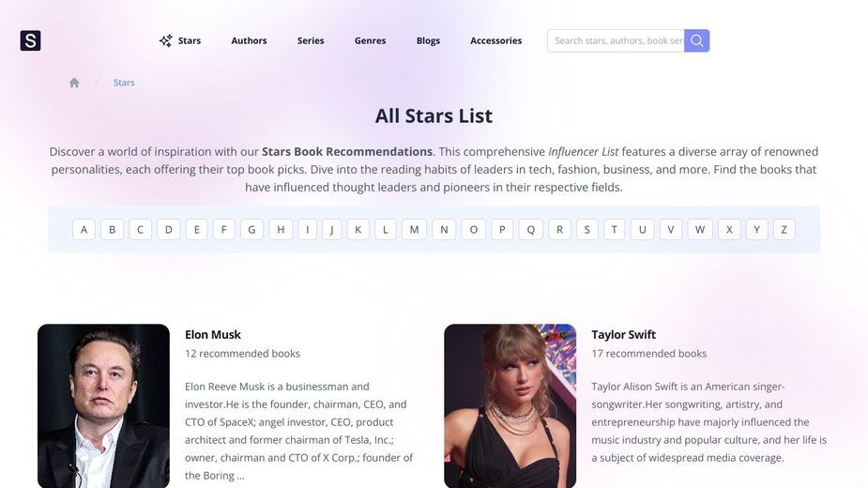Click the search stars and authors field
This screenshot has width=868, height=488.
tap(616, 40)
